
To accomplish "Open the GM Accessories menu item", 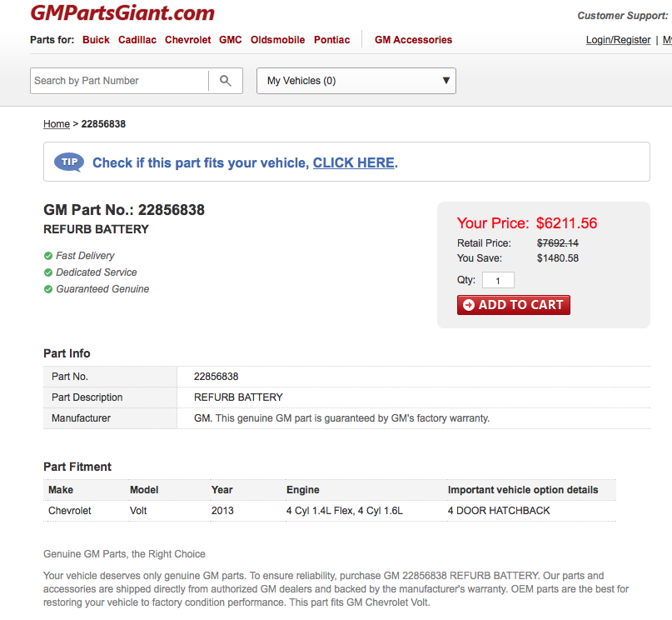I will tap(413, 40).
